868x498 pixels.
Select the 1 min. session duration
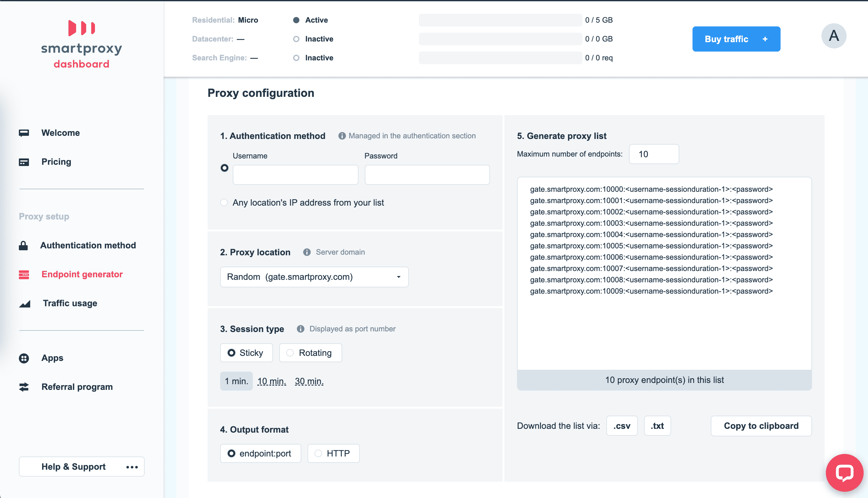pyautogui.click(x=236, y=381)
